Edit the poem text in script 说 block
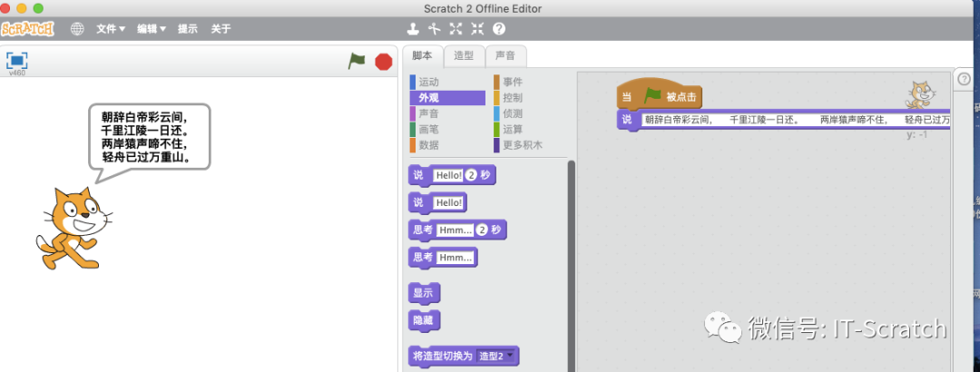This screenshot has height=372, width=980. point(796,119)
